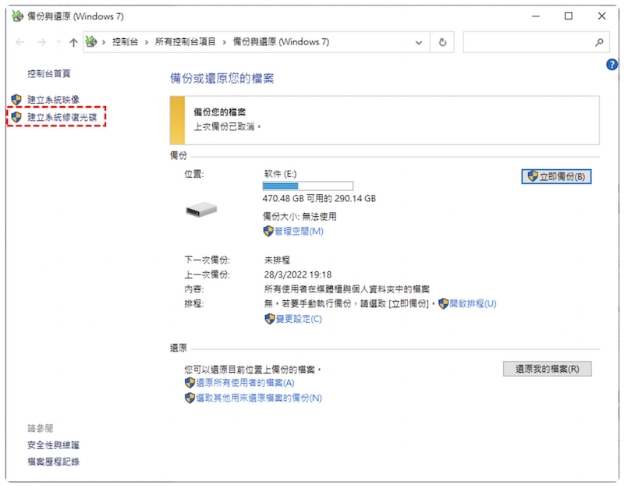Viewport: 624px width, 486px height.
Task: Select 備份與還原 (Windows 7) breadcrumb item
Action: click(x=281, y=42)
